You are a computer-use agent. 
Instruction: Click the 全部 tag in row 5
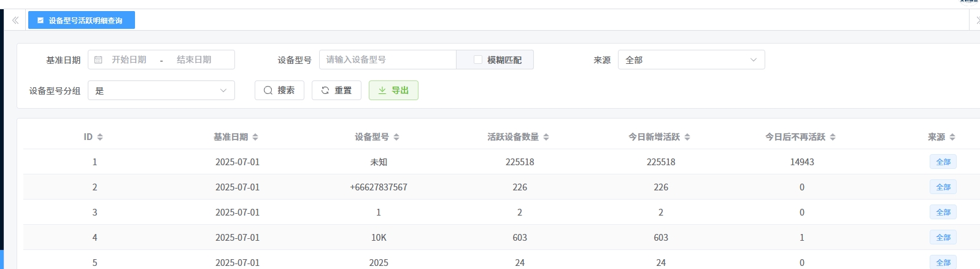pos(943,262)
